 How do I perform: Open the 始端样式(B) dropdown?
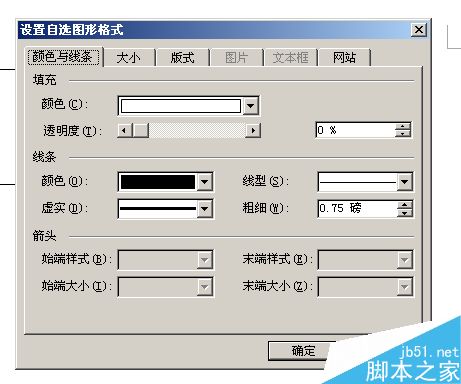(x=166, y=259)
